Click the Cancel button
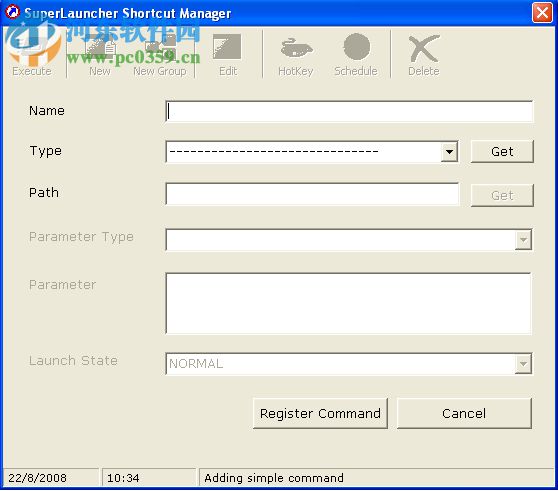The height and width of the screenshot is (491, 558). point(464,413)
